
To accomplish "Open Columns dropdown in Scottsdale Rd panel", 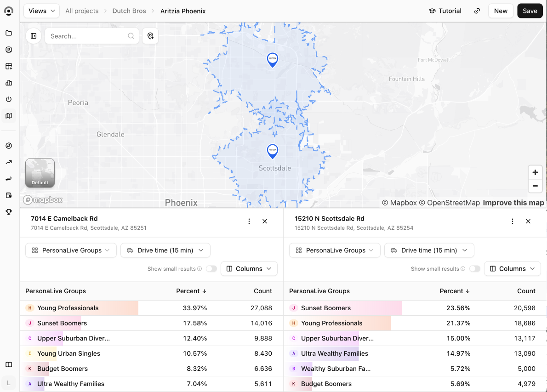I will coord(513,268).
